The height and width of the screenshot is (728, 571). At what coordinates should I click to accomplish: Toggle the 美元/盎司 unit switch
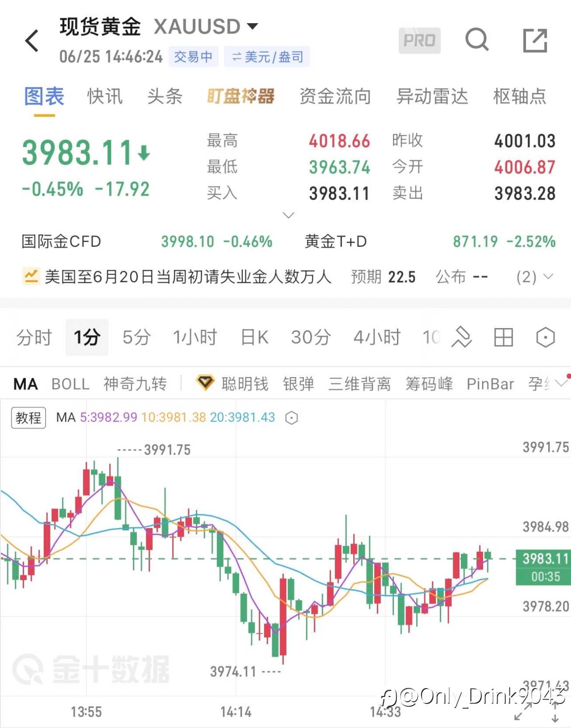tap(267, 57)
